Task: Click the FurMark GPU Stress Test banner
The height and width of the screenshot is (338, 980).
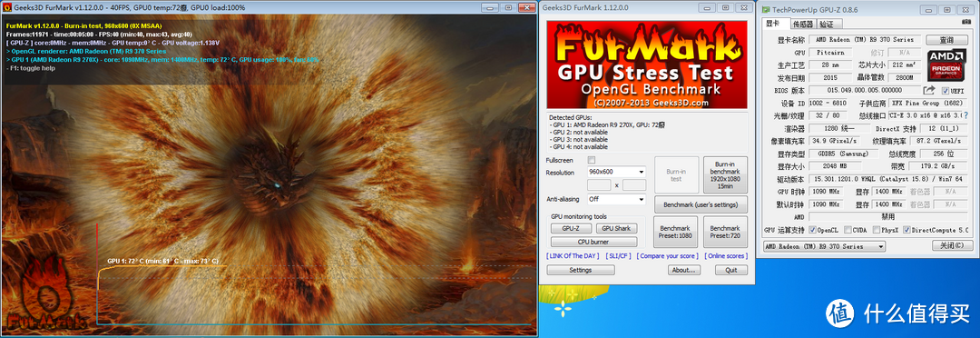Action: click(x=647, y=65)
